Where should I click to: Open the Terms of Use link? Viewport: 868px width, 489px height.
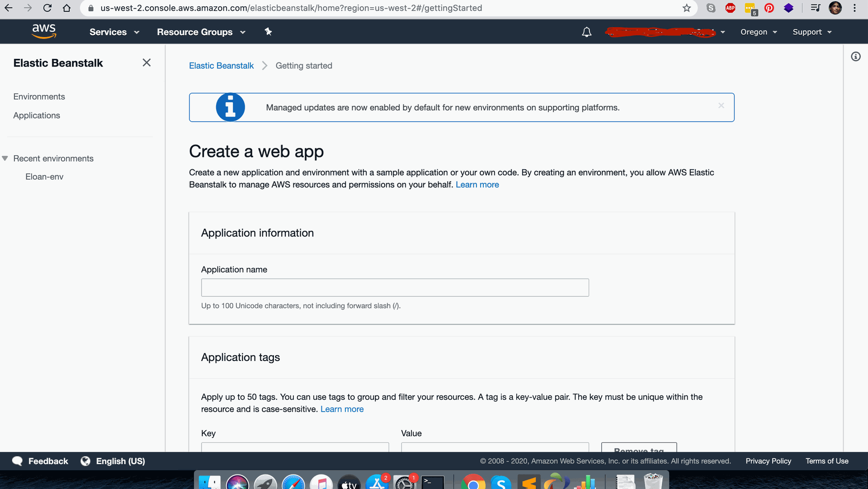pos(827,461)
